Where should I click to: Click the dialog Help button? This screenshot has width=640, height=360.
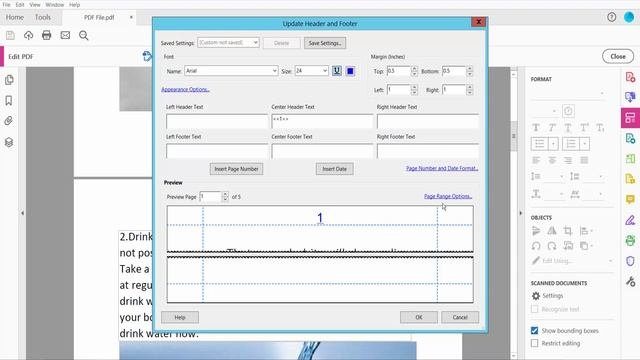(x=180, y=317)
